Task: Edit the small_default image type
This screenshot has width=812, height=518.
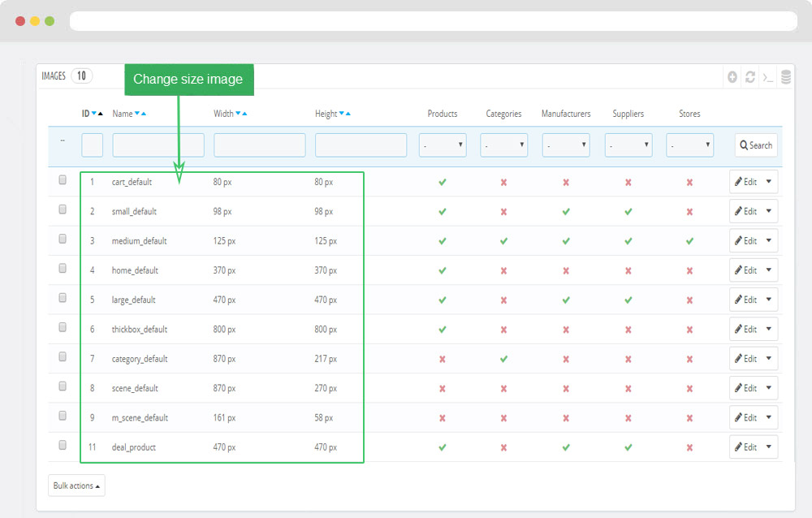Action: pos(745,211)
